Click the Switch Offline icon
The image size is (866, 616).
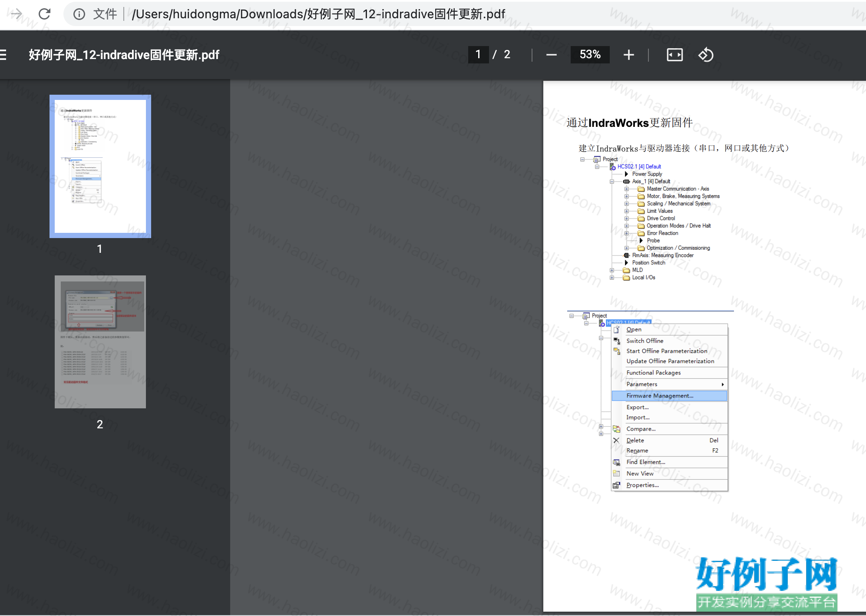coord(616,341)
